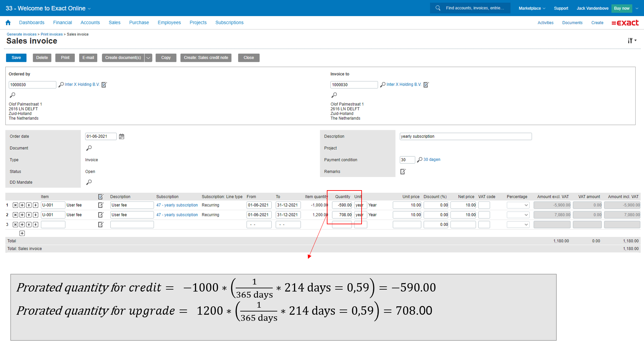This screenshot has height=362, width=644.
Task: Open the order date calendar picker
Action: 121,136
